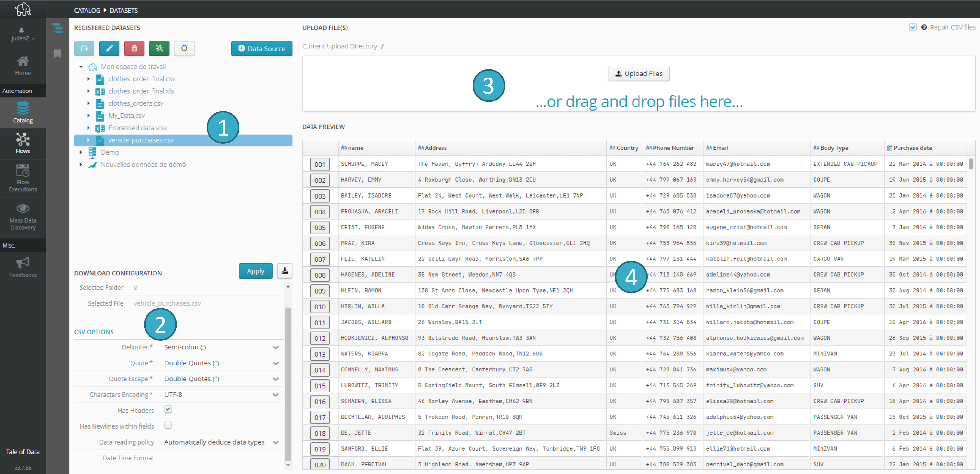Click CATALOG in the breadcrumb
This screenshot has height=474, width=980.
pos(87,10)
